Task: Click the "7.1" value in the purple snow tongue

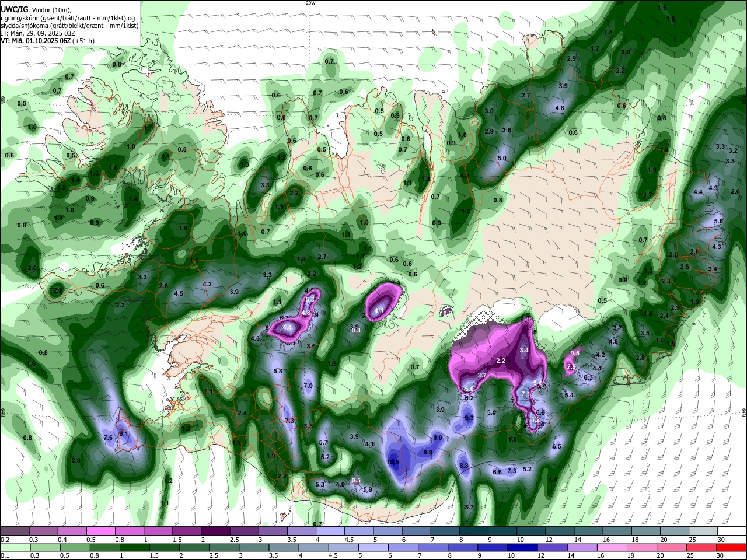Action: (x=525, y=394)
